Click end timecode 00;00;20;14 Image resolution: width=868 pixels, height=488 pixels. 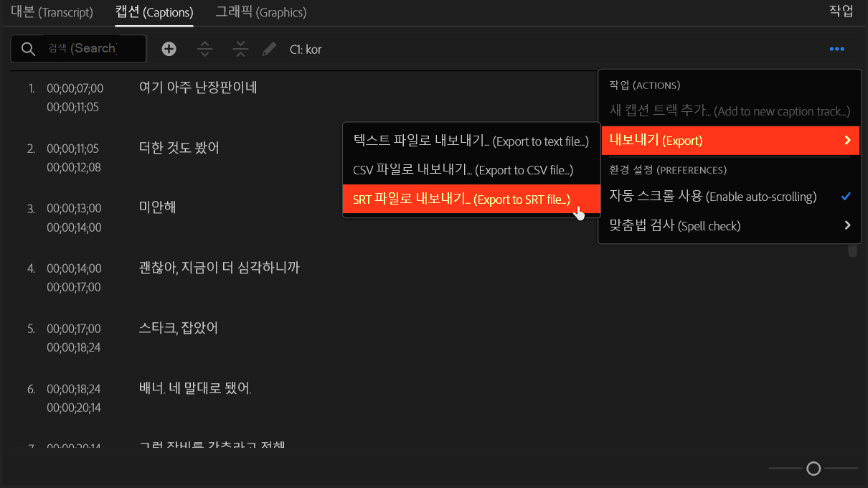tap(75, 408)
